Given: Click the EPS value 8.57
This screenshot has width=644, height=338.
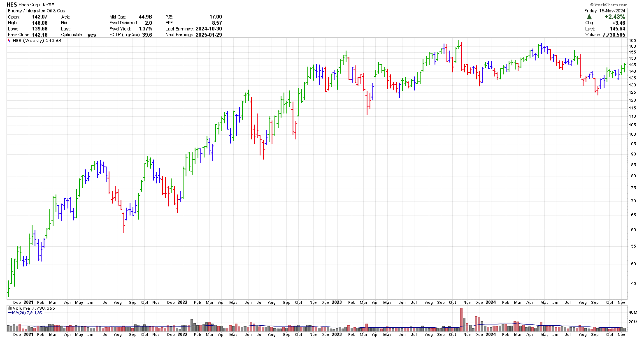Looking at the screenshot, I should (x=217, y=23).
